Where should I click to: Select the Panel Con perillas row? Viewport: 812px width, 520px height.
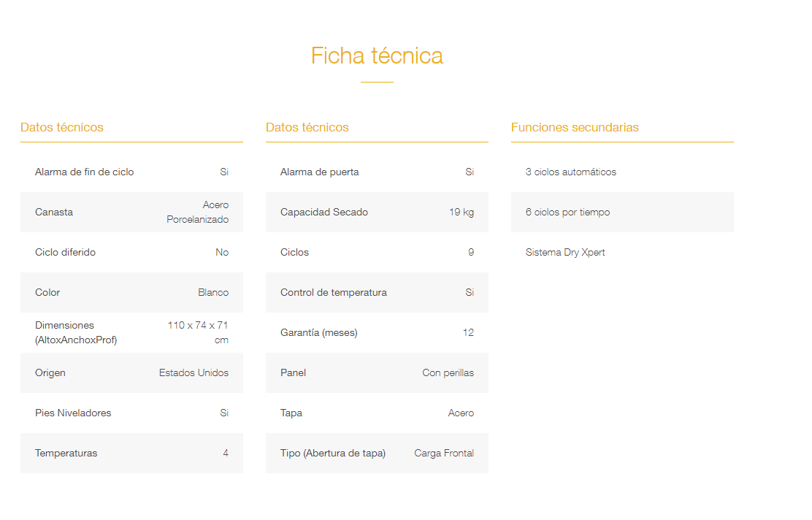point(377,373)
